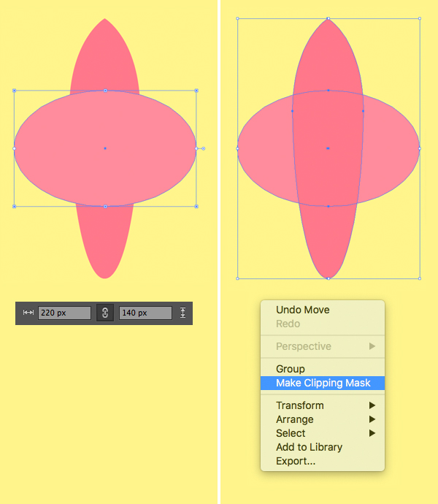Screen dimensions: 438x504
Task: Click the bottom-center handle of right selection box
Action: click(328, 278)
